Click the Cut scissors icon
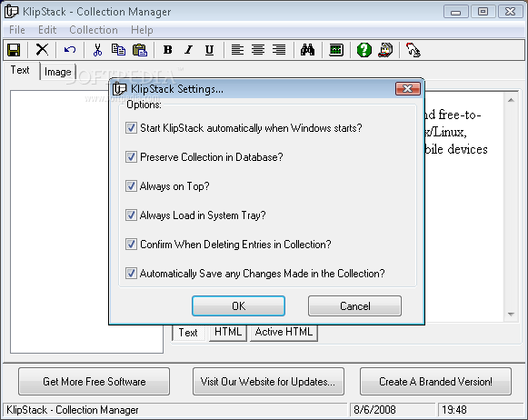528x420 pixels. point(97,50)
